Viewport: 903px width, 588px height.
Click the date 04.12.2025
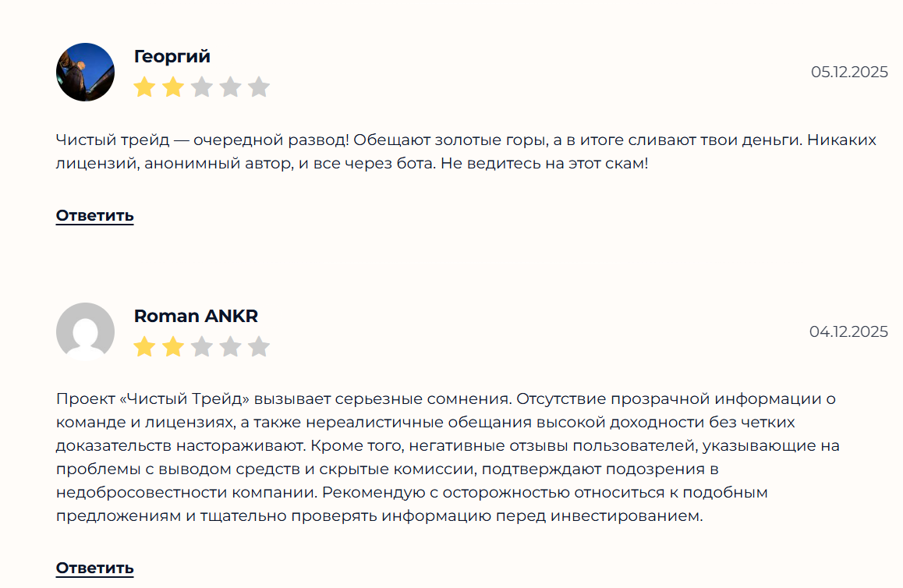pos(849,331)
